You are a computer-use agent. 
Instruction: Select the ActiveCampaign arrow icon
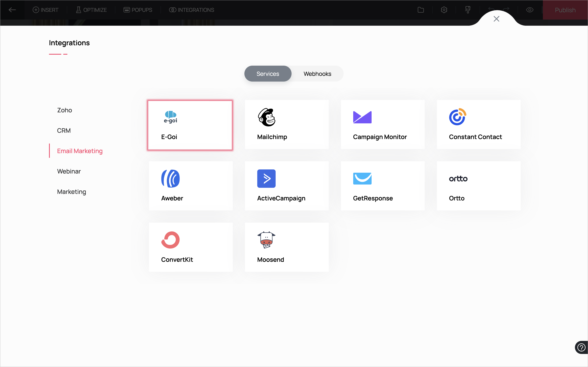[x=266, y=178]
